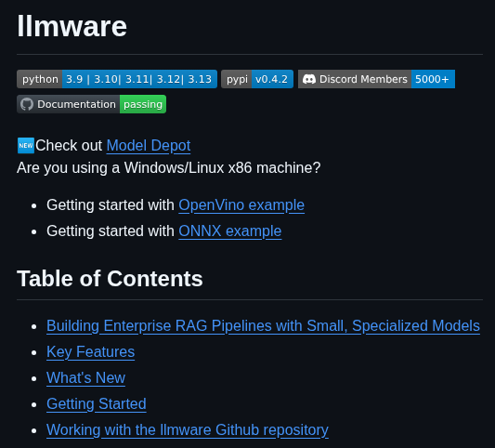Click the llmware title heading
The height and width of the screenshot is (448, 495).
point(72,27)
